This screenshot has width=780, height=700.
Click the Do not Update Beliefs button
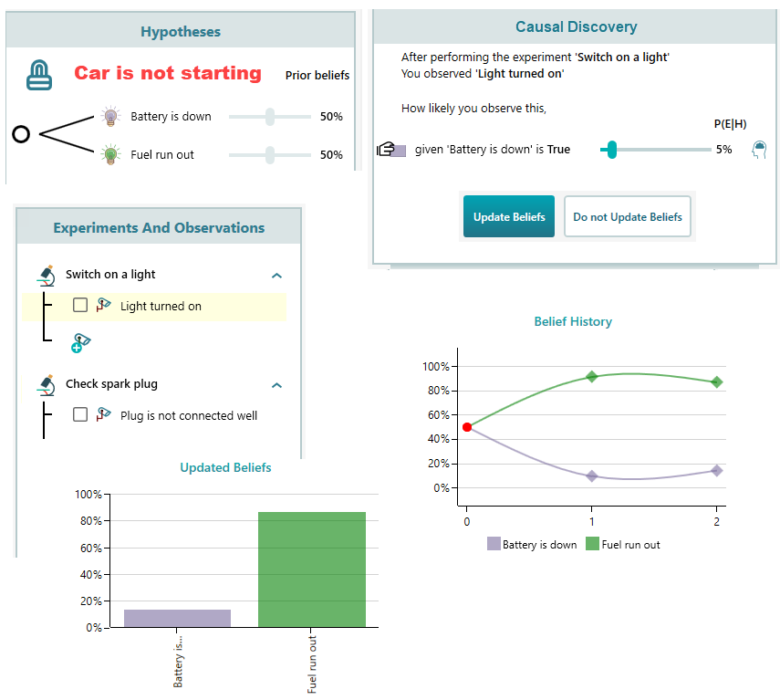[627, 217]
